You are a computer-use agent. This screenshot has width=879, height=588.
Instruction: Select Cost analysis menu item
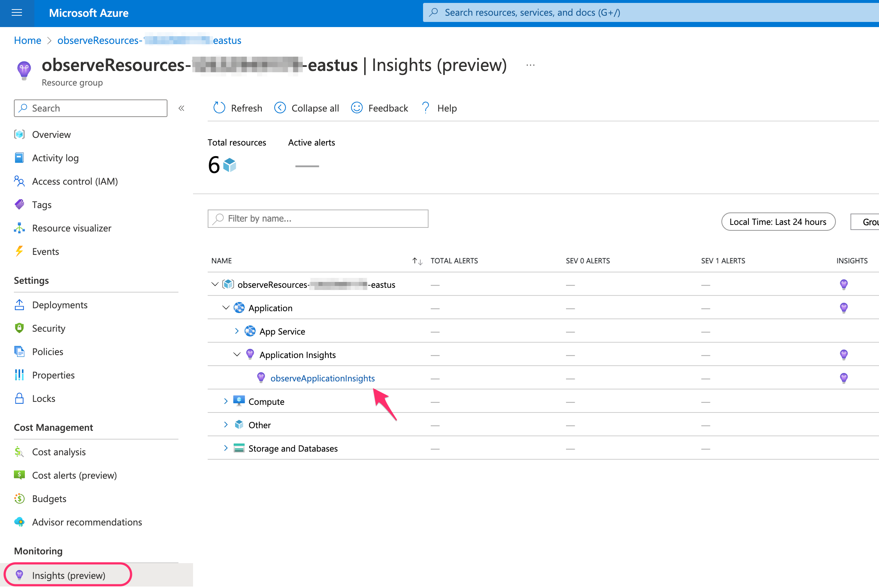click(x=59, y=452)
